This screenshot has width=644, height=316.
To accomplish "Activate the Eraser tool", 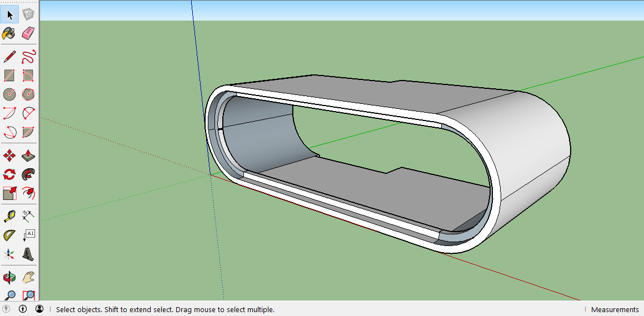I will pos(28,33).
